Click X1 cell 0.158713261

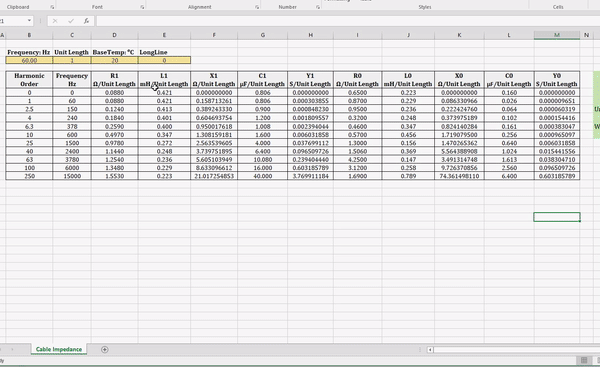(214, 101)
